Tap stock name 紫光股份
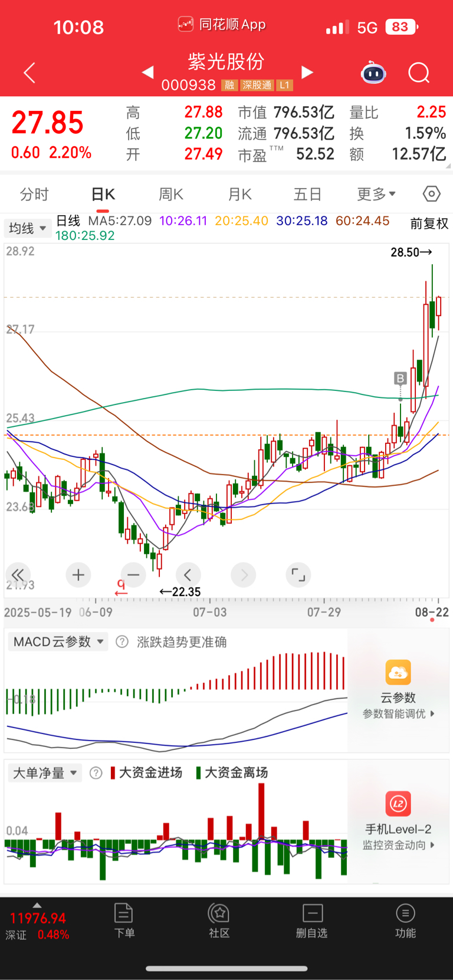The height and width of the screenshot is (980, 453). pyautogui.click(x=226, y=61)
